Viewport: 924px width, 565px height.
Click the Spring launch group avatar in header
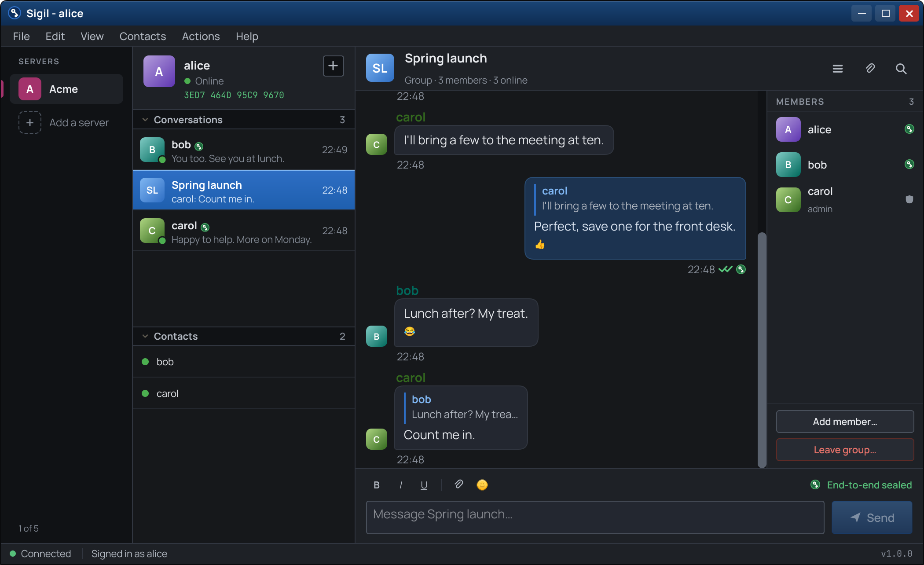point(380,68)
